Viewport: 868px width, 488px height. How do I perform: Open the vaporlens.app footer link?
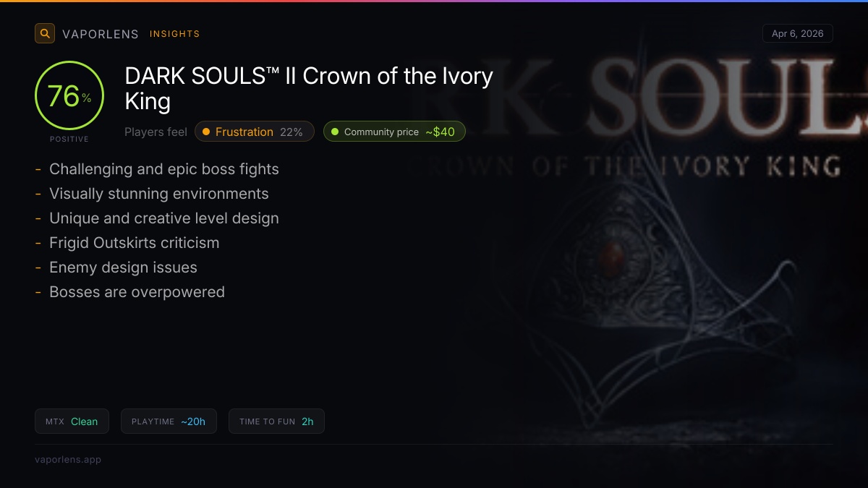point(68,459)
